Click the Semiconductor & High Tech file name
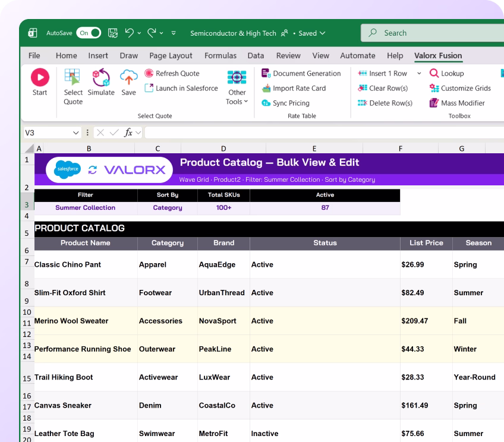 point(233,33)
